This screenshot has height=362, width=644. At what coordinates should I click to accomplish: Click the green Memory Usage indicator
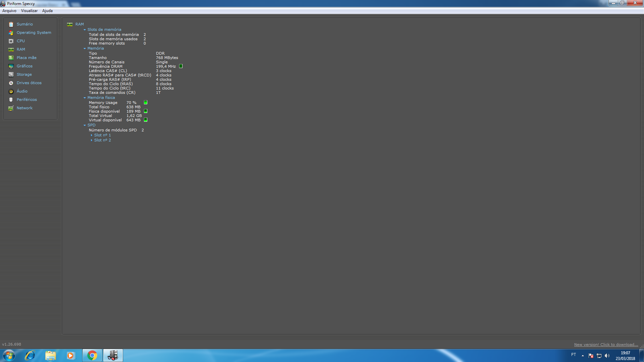[146, 103]
